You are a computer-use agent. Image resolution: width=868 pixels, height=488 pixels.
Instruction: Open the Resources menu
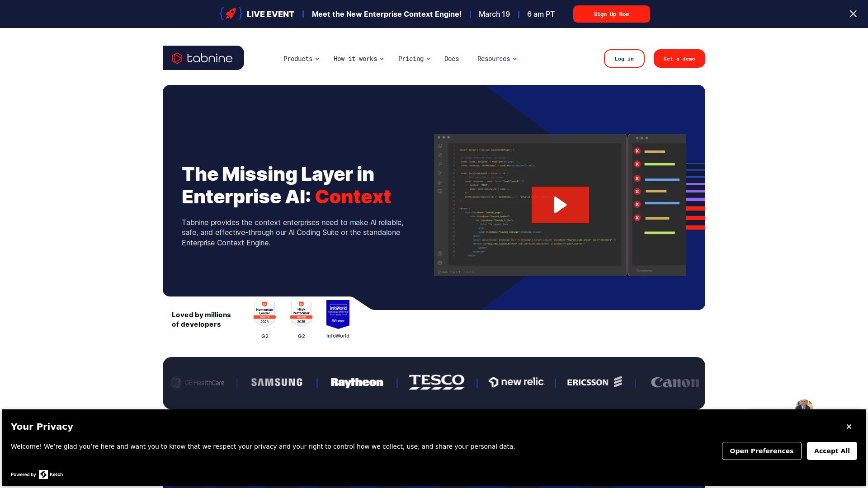(496, 59)
